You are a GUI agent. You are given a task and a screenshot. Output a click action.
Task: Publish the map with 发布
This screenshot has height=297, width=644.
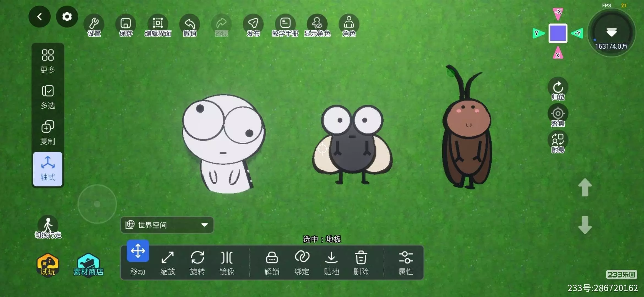pyautogui.click(x=253, y=26)
